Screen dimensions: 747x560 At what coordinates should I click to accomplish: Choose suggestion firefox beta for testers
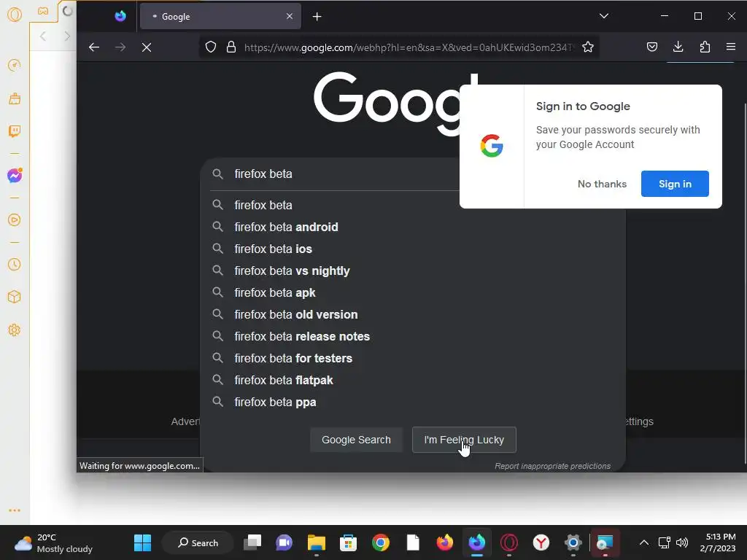(413, 359)
